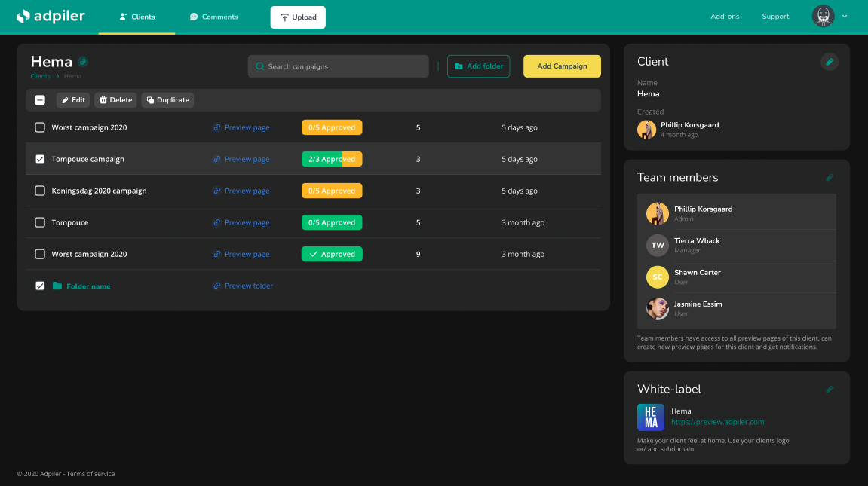The height and width of the screenshot is (486, 868).
Task: Click the Delete trash icon
Action: click(103, 99)
